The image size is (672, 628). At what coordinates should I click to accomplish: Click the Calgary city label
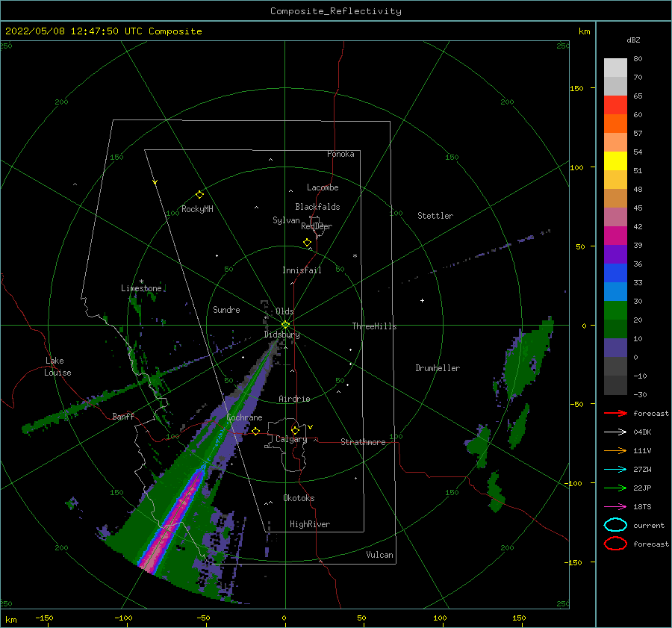pos(291,439)
